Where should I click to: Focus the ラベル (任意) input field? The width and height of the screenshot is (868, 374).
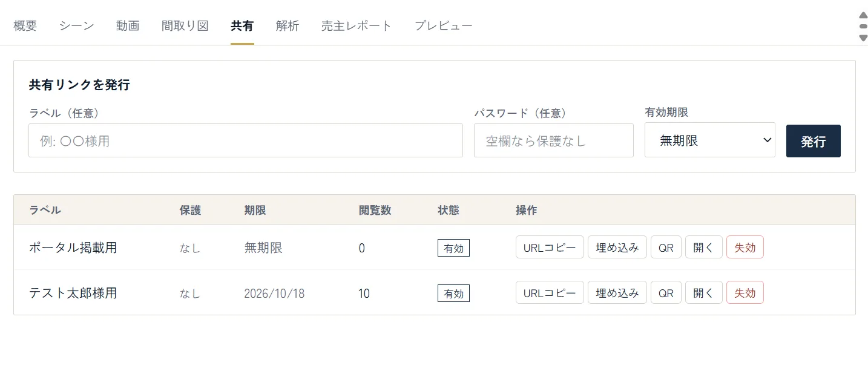pyautogui.click(x=246, y=140)
